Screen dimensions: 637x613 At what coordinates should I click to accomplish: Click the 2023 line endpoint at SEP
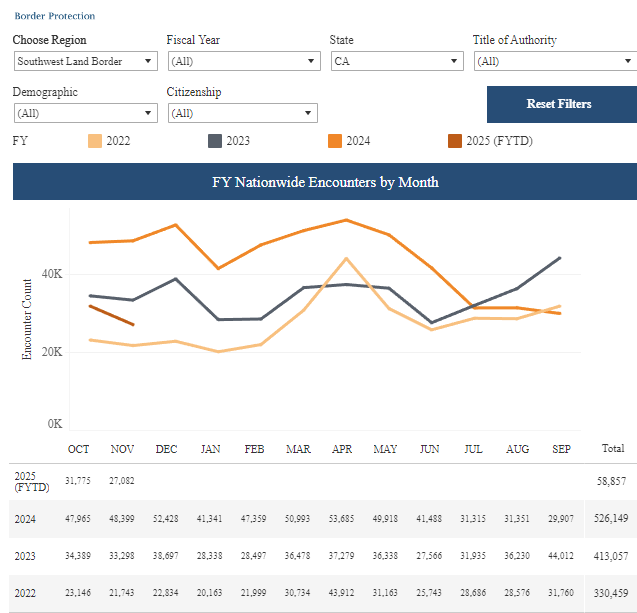(x=560, y=258)
